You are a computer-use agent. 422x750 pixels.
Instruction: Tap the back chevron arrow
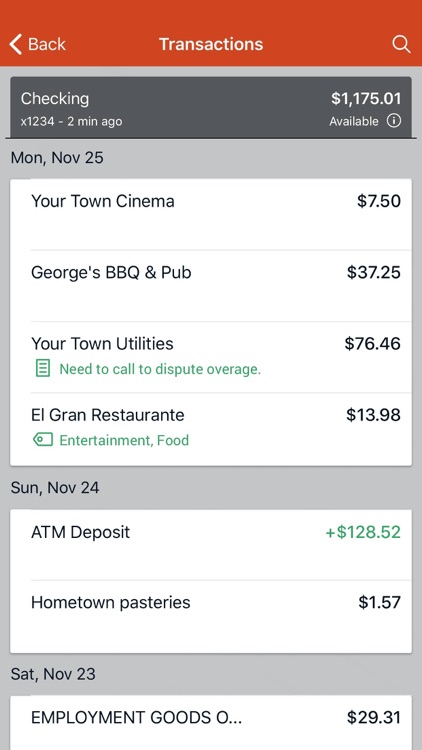pyautogui.click(x=15, y=44)
